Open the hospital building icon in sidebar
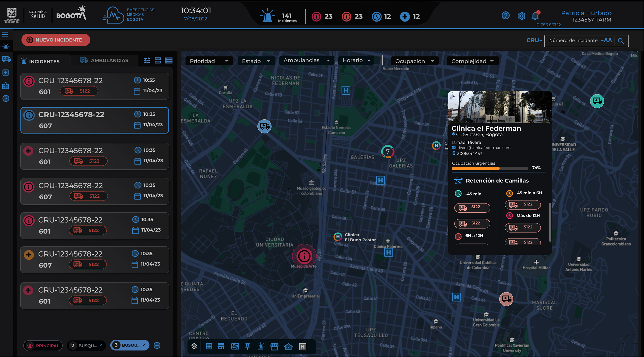Screen dimensions: 644x357 point(6,86)
